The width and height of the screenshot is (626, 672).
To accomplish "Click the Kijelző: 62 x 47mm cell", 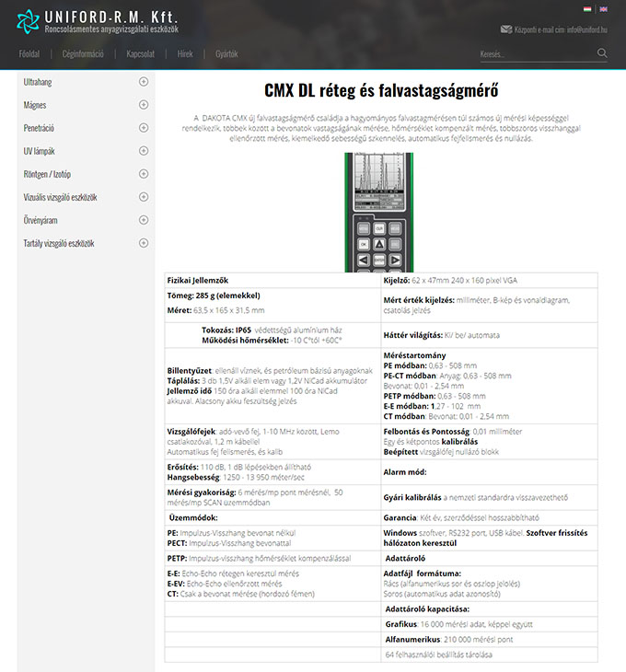I will [490, 280].
